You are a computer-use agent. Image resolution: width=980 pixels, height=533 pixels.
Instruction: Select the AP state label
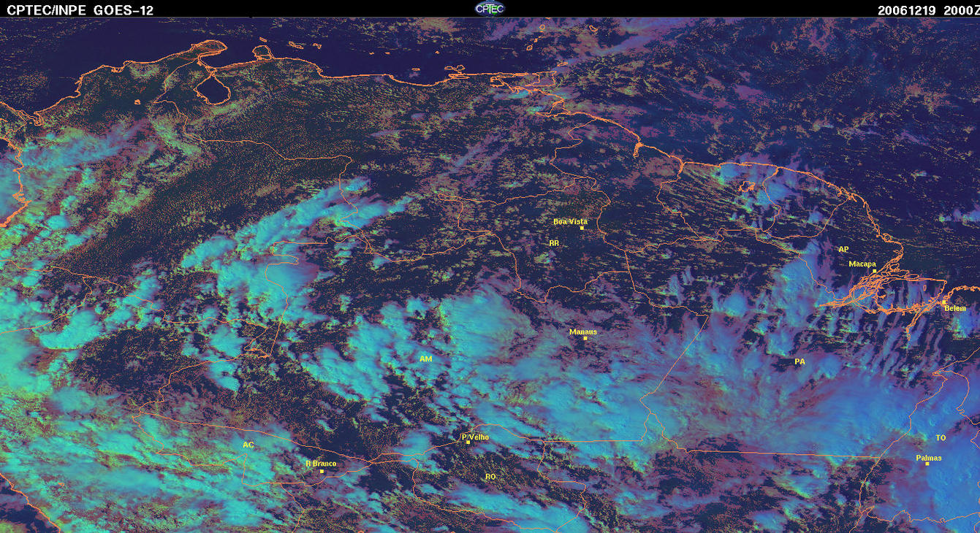pyautogui.click(x=843, y=249)
